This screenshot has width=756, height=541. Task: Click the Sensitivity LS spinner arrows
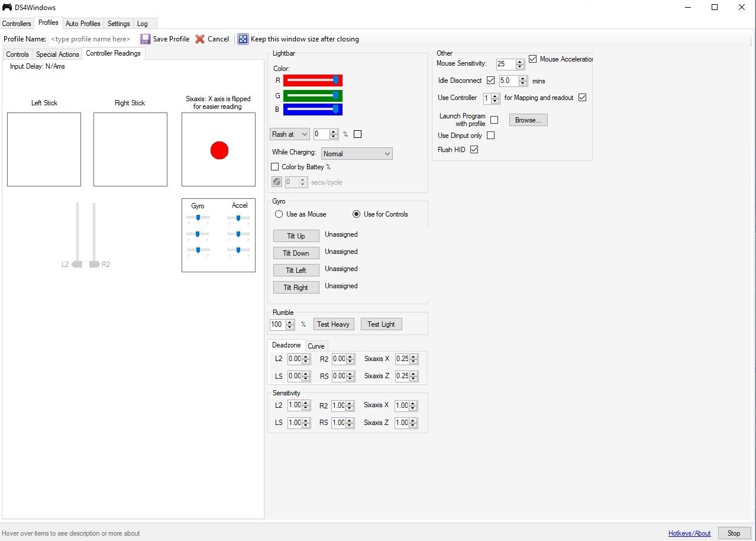click(306, 423)
